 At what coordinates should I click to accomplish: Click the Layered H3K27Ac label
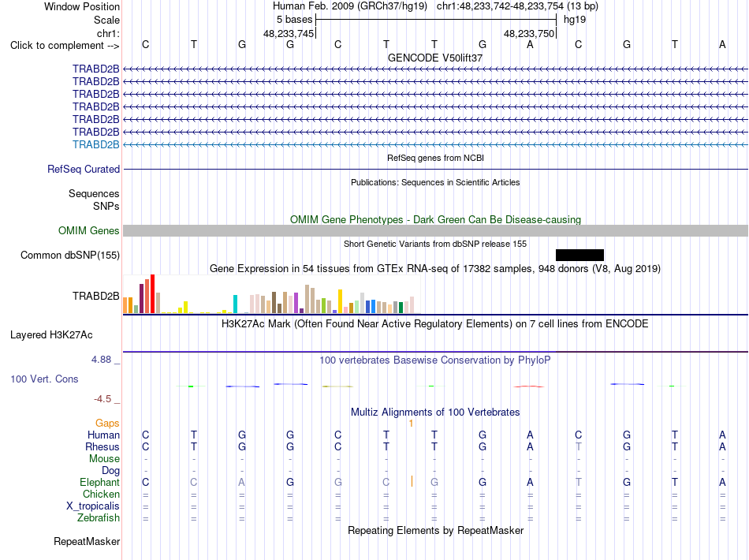(51, 335)
